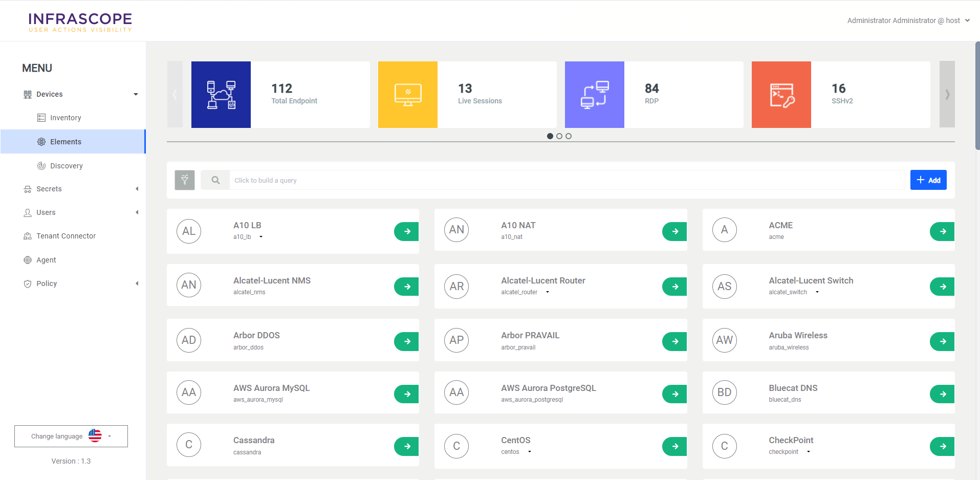This screenshot has height=480, width=980.
Task: Click the AL avatar circle for A10 LB
Action: (x=189, y=231)
